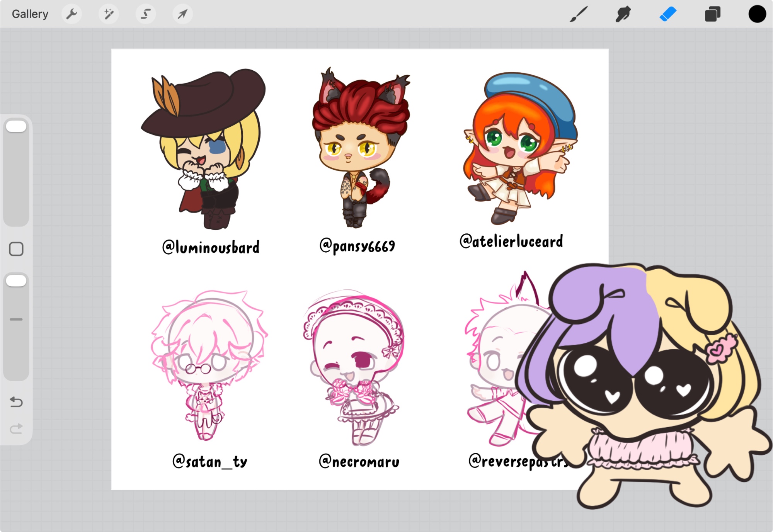This screenshot has height=532, width=773.
Task: Open the black active color picker
Action: point(757,14)
